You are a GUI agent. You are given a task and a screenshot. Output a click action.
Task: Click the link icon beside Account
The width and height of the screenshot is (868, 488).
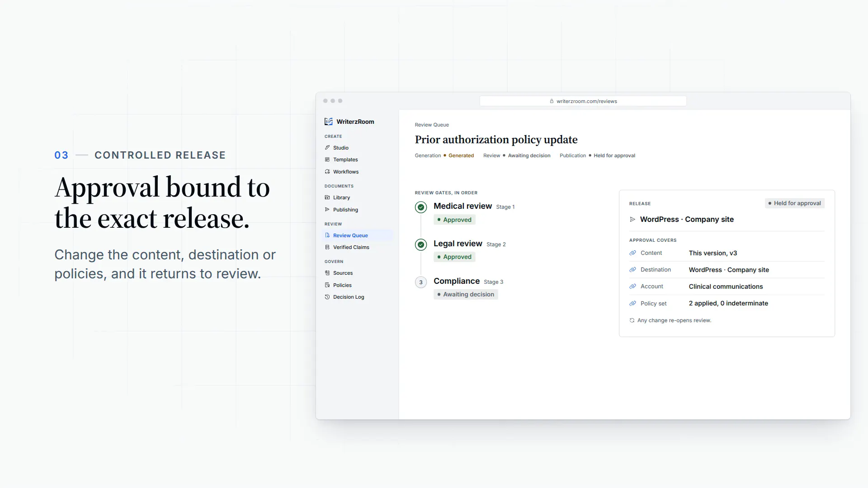pyautogui.click(x=632, y=286)
